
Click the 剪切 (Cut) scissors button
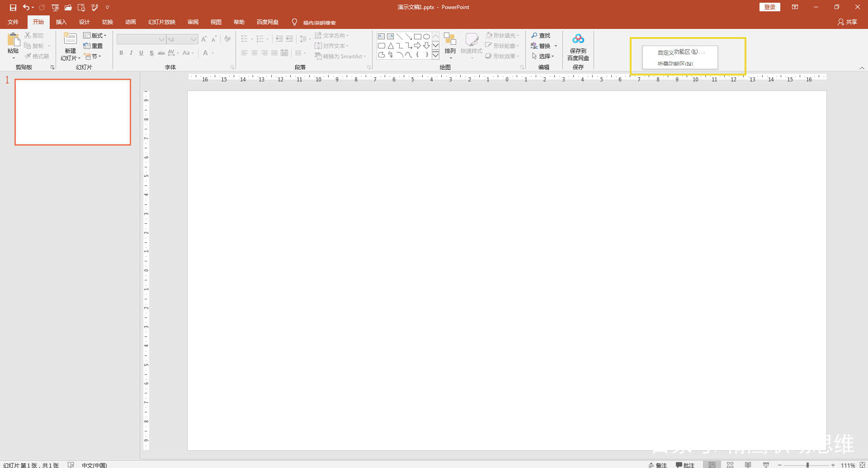[x=34, y=35]
